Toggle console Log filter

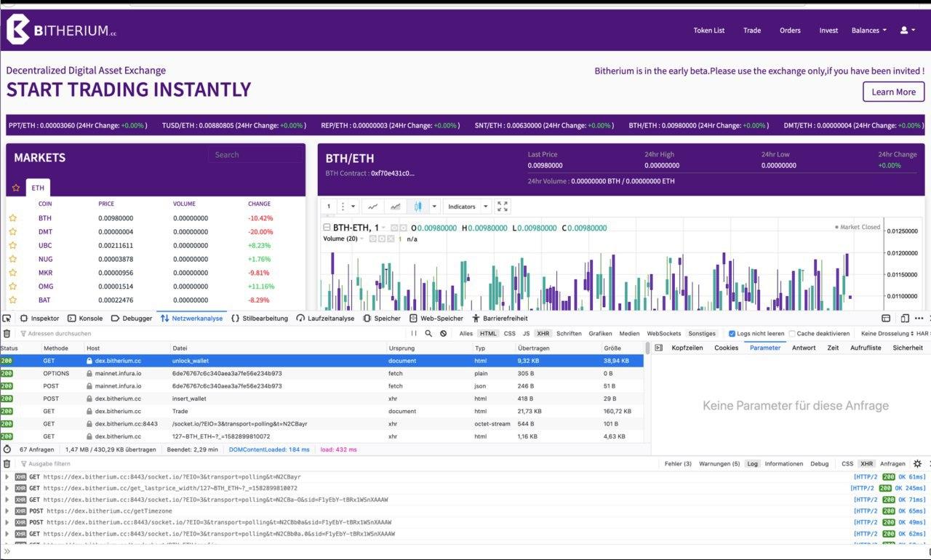[752, 463]
